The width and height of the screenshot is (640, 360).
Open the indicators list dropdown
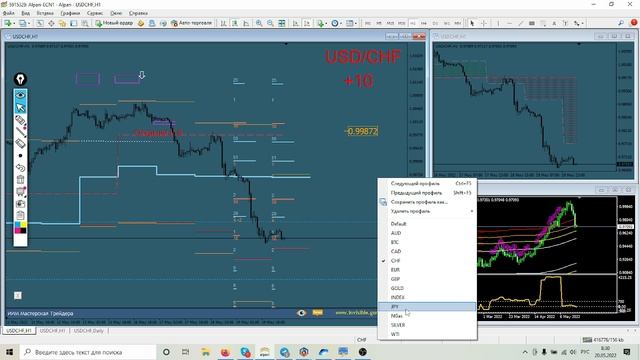pyautogui.click(x=322, y=23)
